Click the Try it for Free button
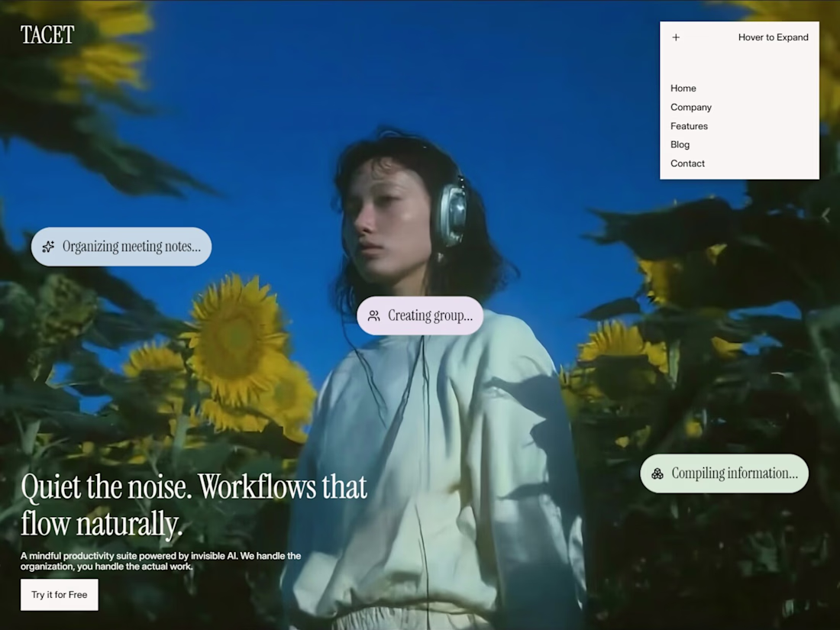 [x=60, y=595]
